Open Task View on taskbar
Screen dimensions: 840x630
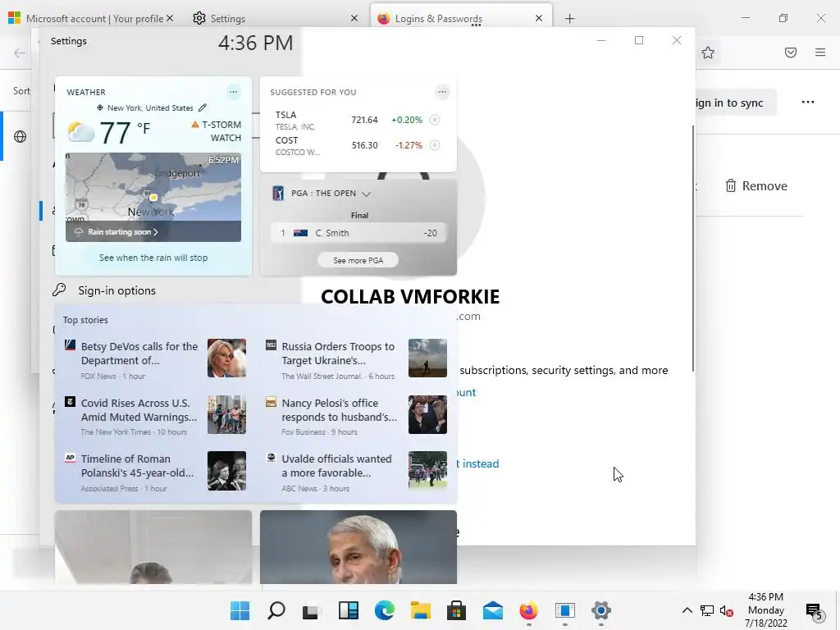point(311,610)
